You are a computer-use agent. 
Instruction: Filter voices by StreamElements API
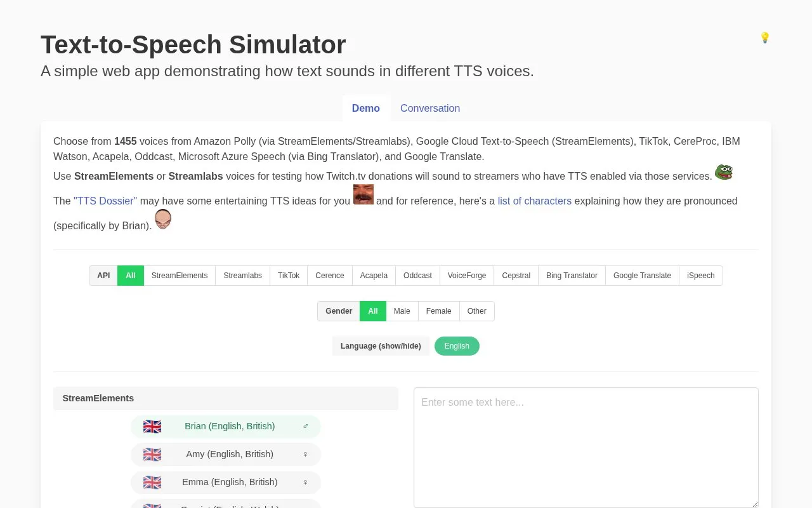180,276
